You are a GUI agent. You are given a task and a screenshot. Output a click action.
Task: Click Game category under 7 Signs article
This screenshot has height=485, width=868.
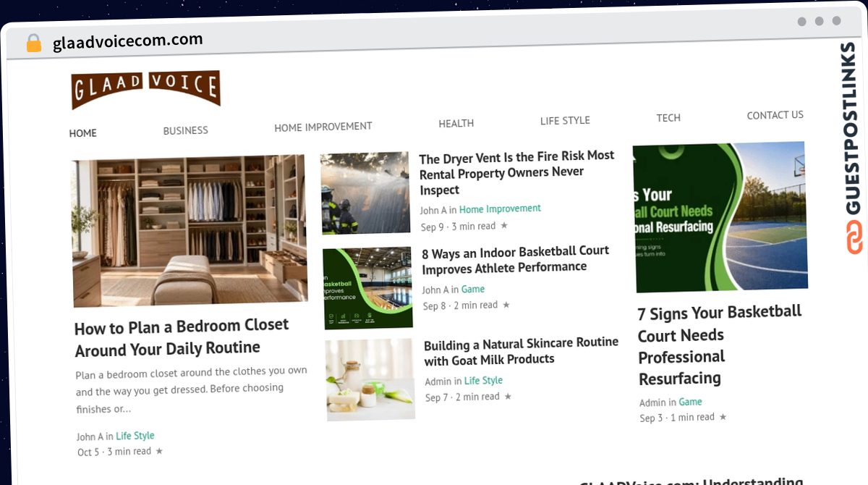point(690,402)
